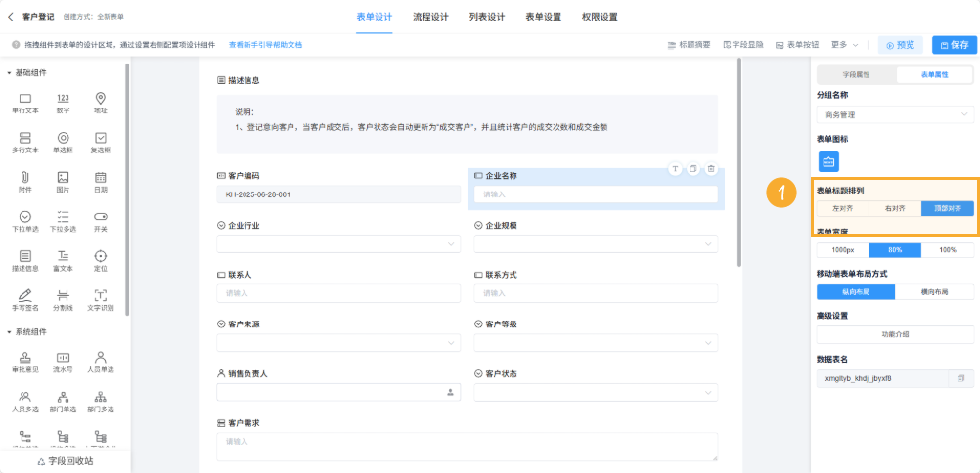This screenshot has width=980, height=473.
Task: Select the 流水号 serial number component
Action: tap(63, 363)
